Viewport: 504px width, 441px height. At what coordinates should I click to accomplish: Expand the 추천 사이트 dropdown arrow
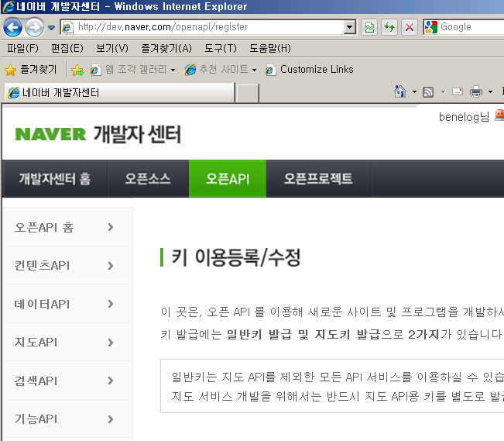tap(254, 70)
